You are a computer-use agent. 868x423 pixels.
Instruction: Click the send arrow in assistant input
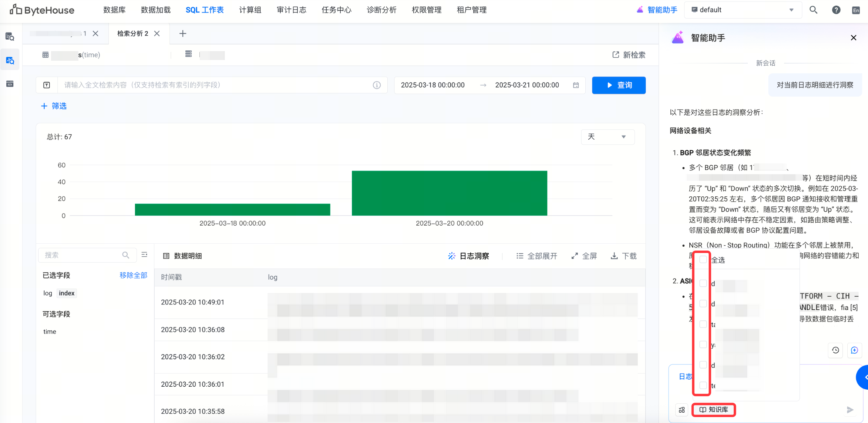tap(850, 410)
